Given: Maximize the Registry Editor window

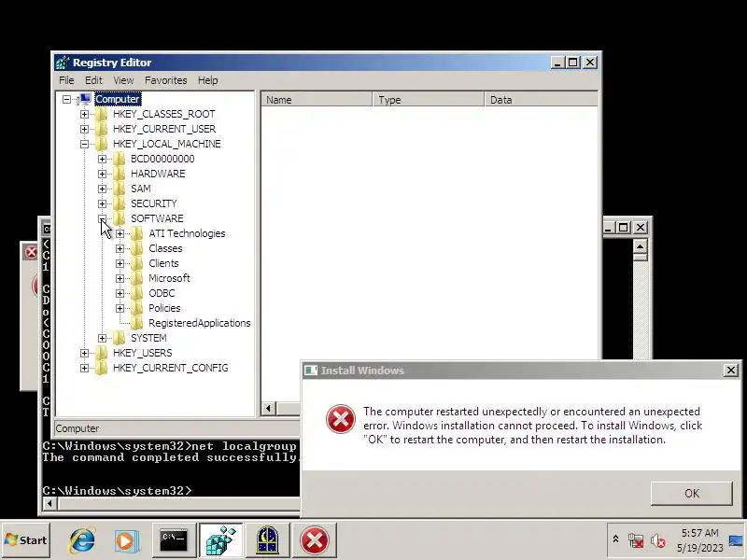Looking at the screenshot, I should point(573,63).
